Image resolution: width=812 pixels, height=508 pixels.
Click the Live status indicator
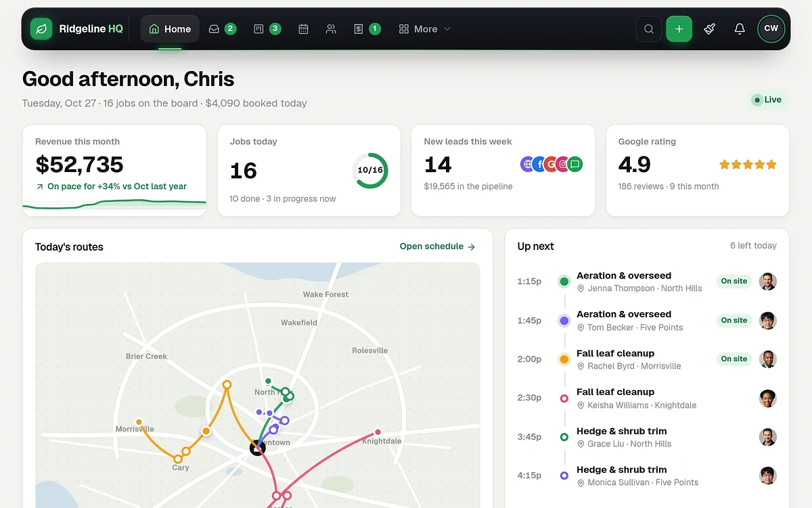[769, 100]
